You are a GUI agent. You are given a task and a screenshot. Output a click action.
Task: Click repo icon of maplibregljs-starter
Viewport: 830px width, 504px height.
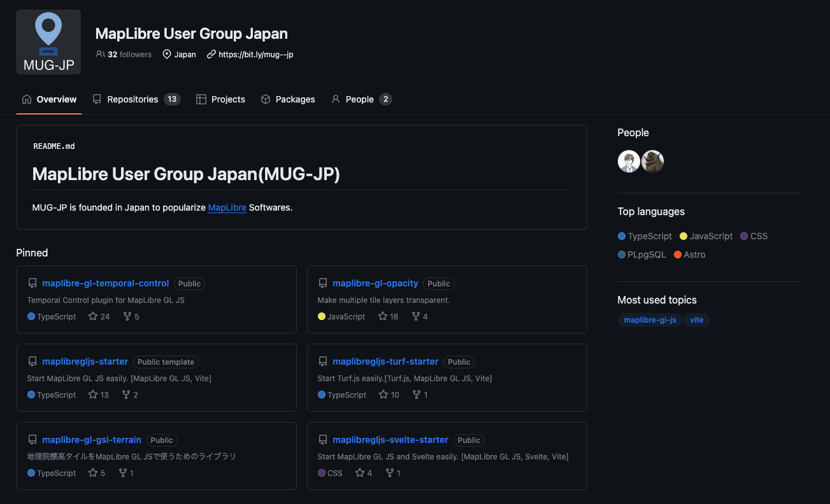32,361
